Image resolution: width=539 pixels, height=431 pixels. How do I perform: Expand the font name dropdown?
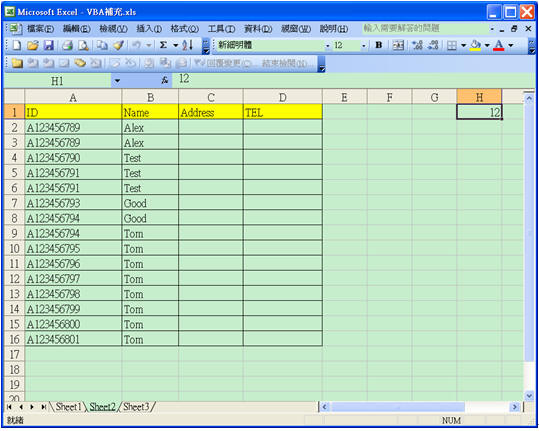[328, 45]
